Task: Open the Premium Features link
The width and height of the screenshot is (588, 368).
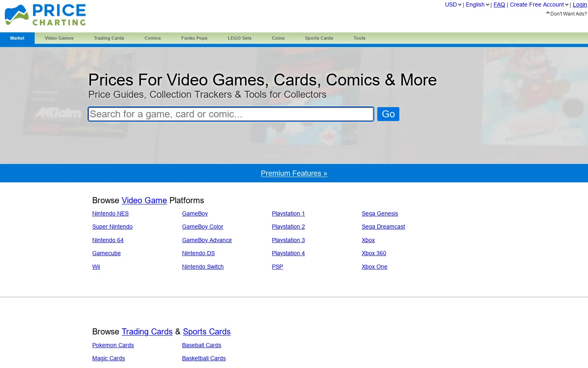Action: (294, 173)
